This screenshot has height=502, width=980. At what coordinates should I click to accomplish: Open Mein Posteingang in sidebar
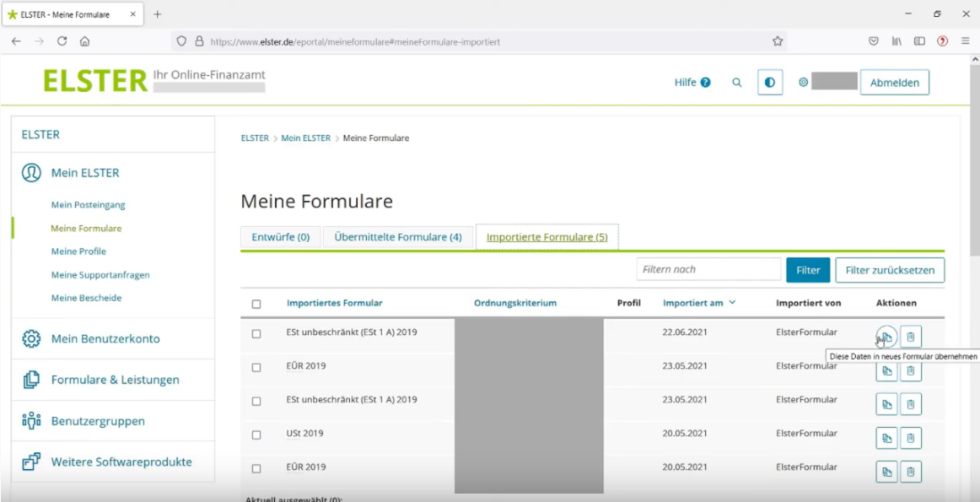88,205
